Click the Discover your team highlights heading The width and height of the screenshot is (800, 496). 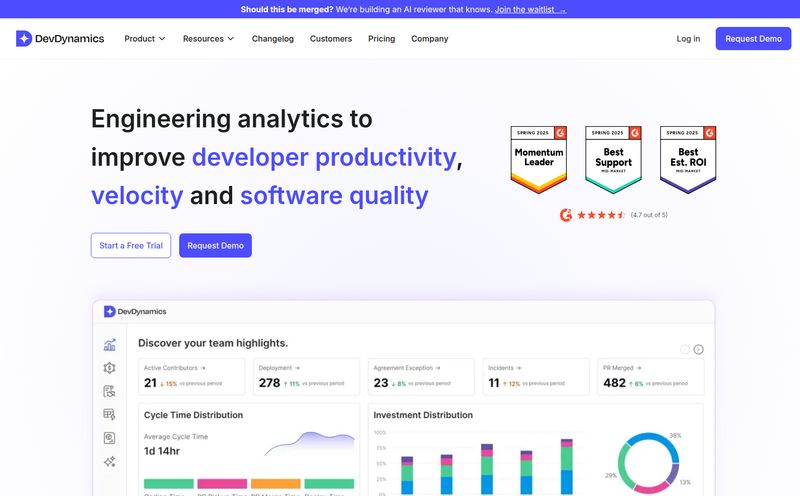point(213,343)
